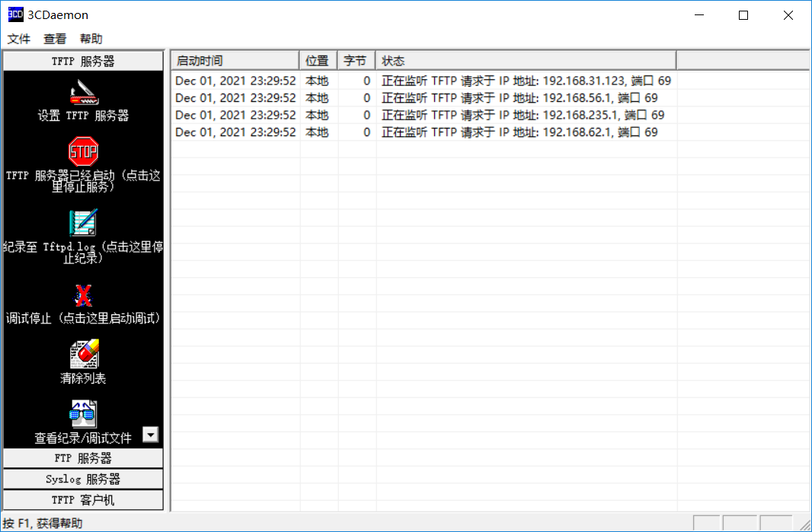The width and height of the screenshot is (812, 532).
Task: Click the byte count 0 in 192.168.235.1 row
Action: (x=366, y=115)
